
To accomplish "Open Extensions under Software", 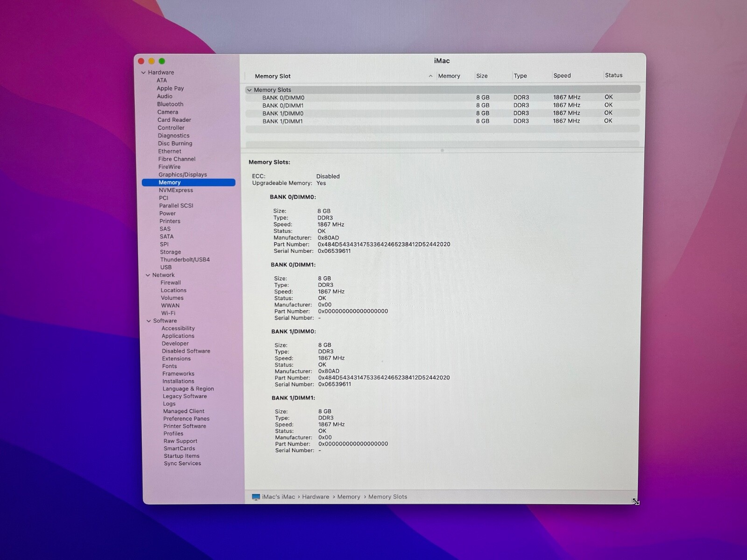I will (x=176, y=359).
